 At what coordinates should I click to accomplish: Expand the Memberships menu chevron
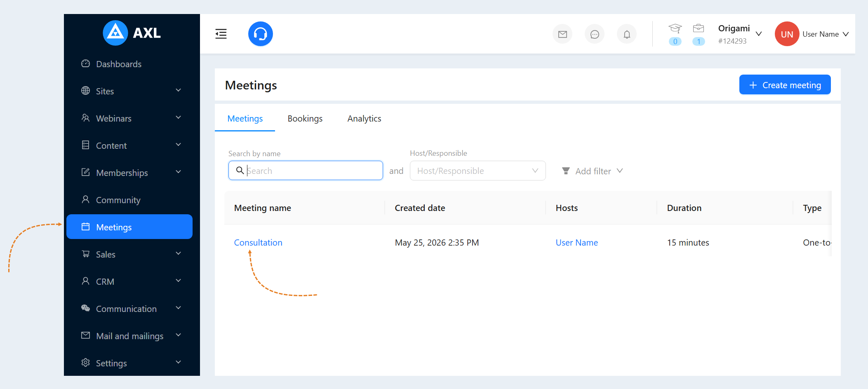point(179,172)
